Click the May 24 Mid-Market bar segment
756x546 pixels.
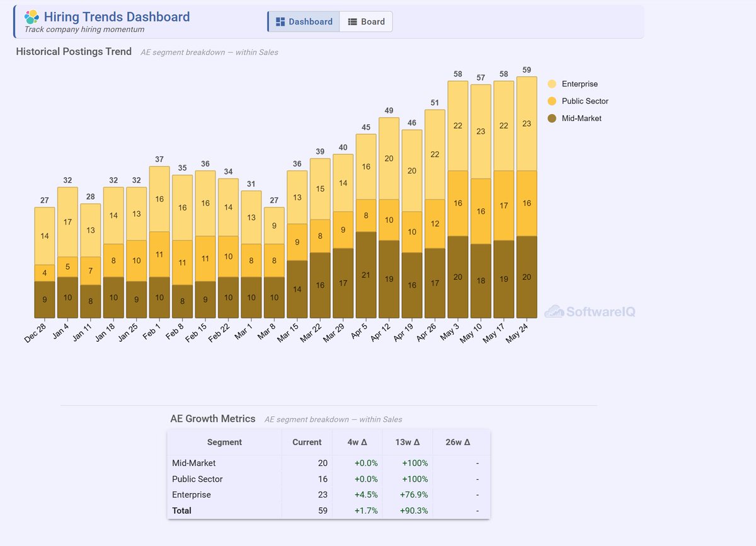point(527,277)
